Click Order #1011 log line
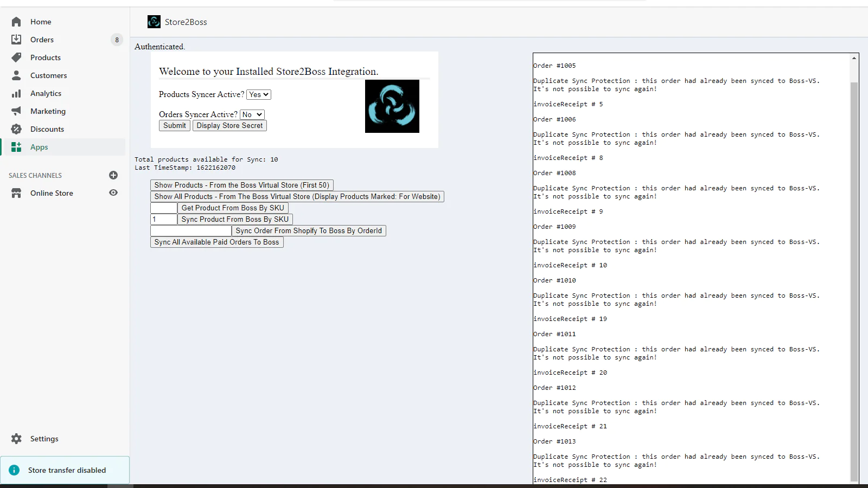868x488 pixels. (x=554, y=334)
